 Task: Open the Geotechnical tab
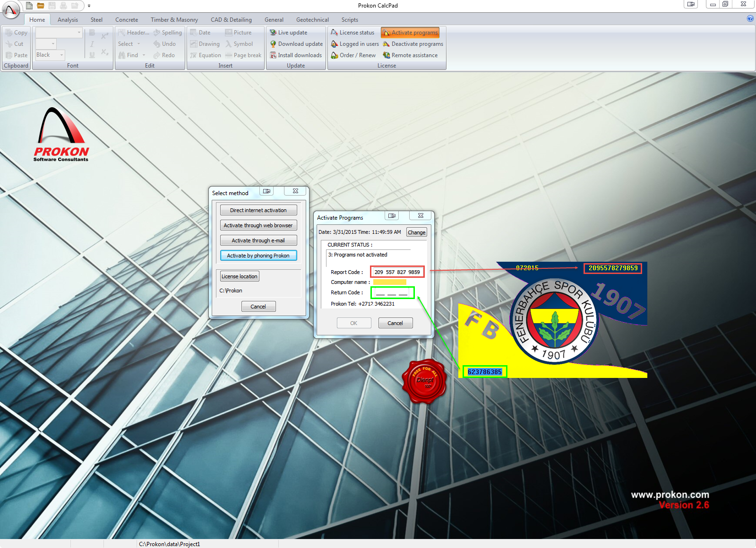click(312, 20)
